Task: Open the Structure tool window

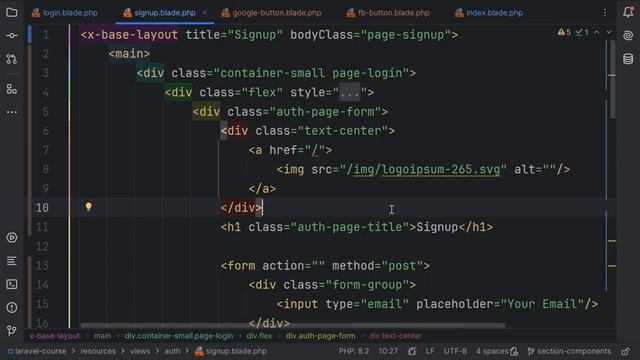Action: (11, 89)
